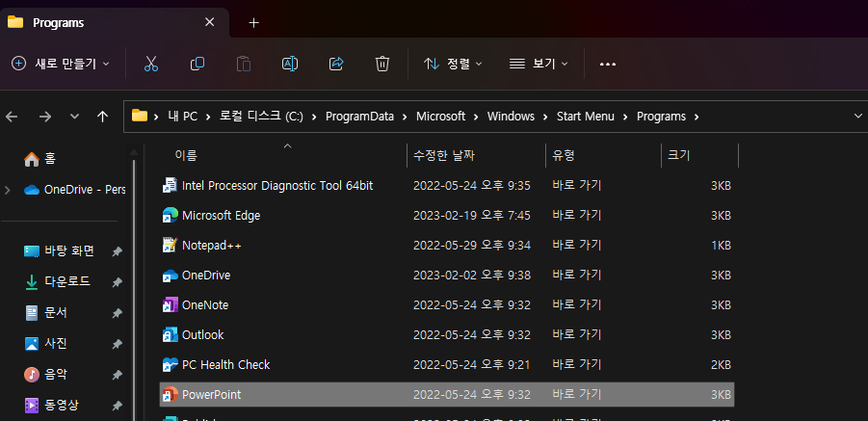Open the 새로 만들기 dropdown
Viewport: 868px width, 421px height.
[61, 64]
